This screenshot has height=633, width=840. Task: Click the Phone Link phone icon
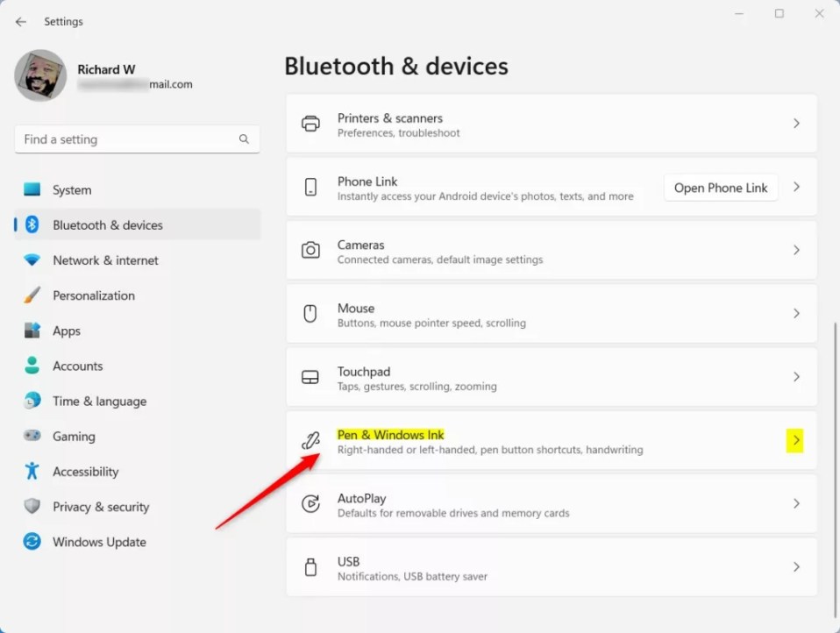[x=310, y=187]
